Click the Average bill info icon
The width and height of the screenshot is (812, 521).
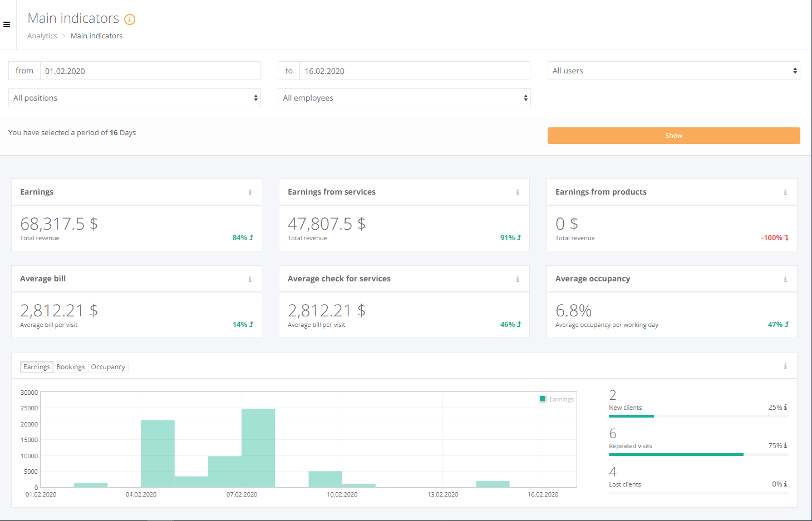250,279
